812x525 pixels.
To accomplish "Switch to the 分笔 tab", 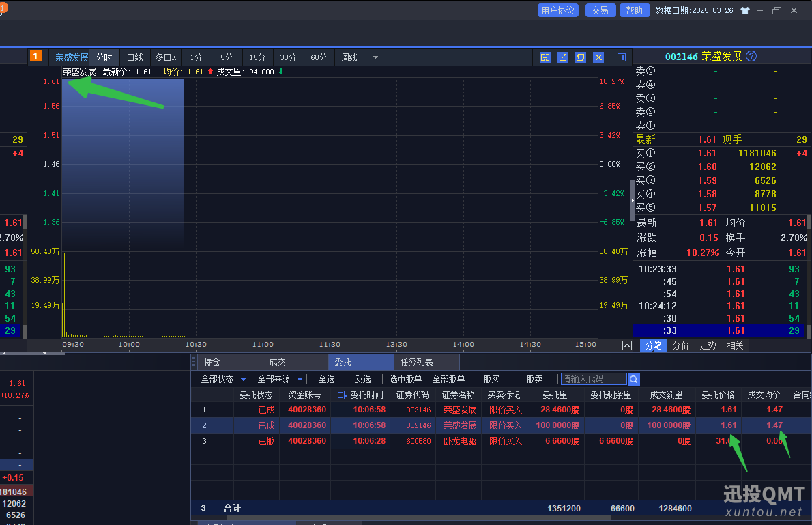I will click(654, 345).
